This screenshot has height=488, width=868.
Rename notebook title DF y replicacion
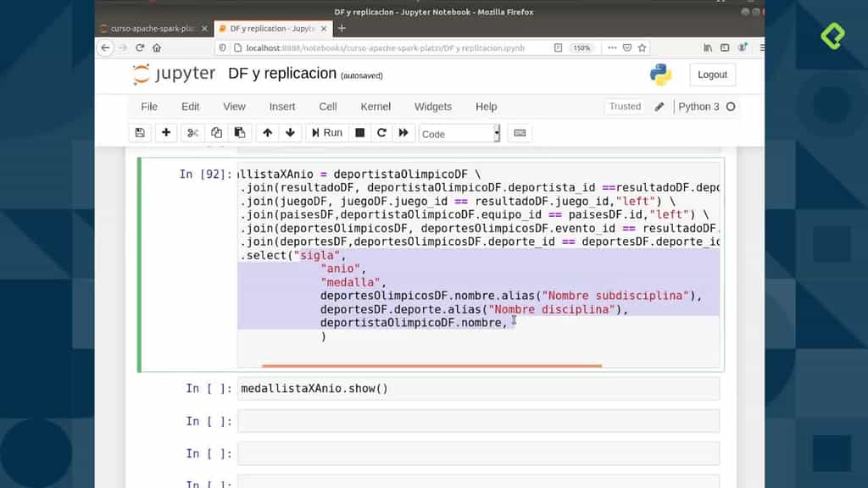[282, 74]
